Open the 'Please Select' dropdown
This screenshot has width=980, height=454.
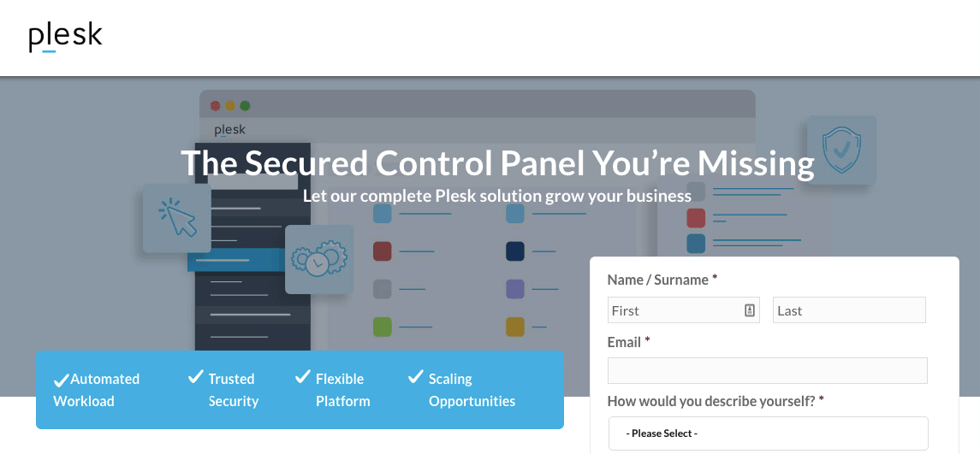768,433
